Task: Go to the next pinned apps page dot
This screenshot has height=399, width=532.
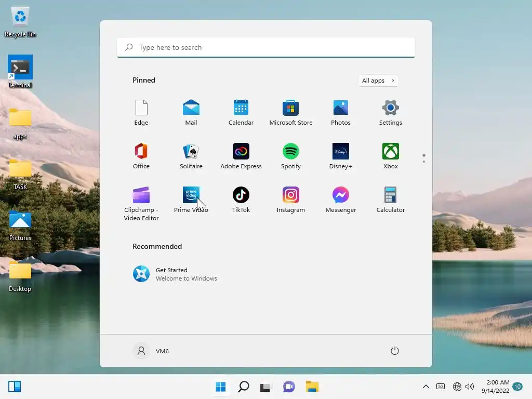Action: (x=424, y=162)
